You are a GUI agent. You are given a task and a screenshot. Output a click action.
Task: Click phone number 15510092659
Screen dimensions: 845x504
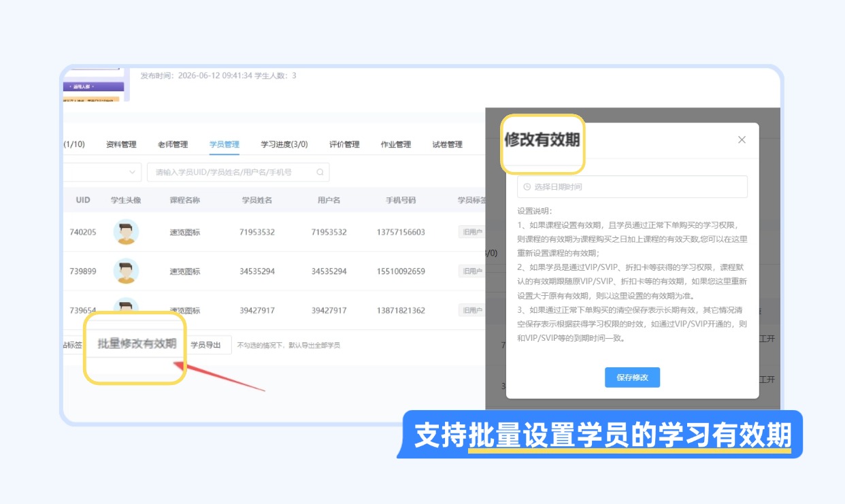click(x=401, y=271)
